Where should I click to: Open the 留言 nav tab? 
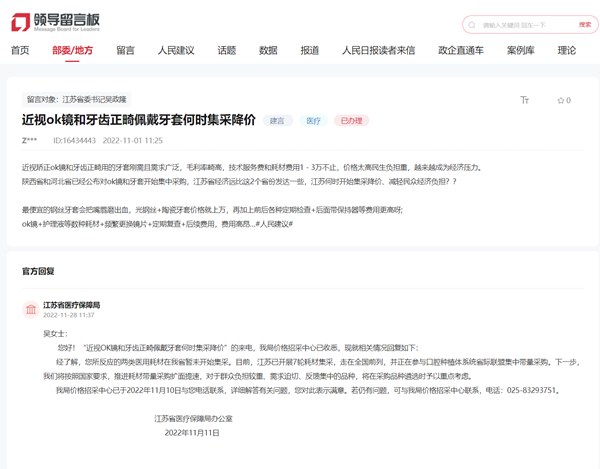pyautogui.click(x=126, y=50)
